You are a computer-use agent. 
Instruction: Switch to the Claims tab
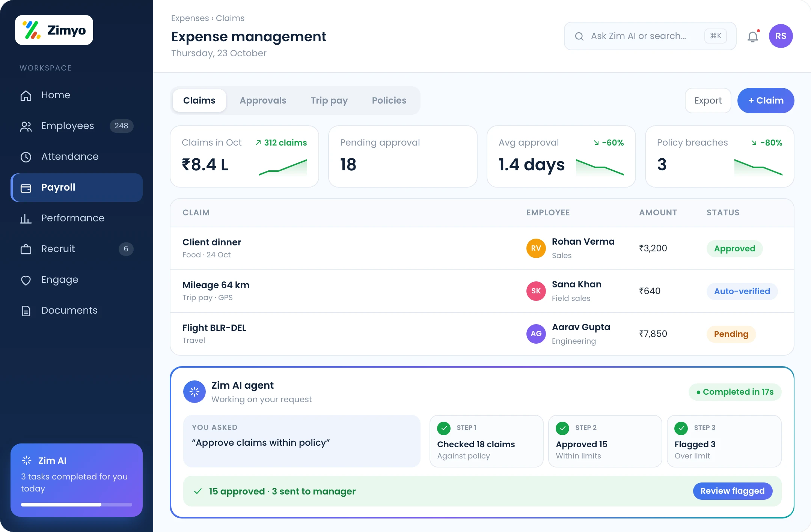coord(199,101)
